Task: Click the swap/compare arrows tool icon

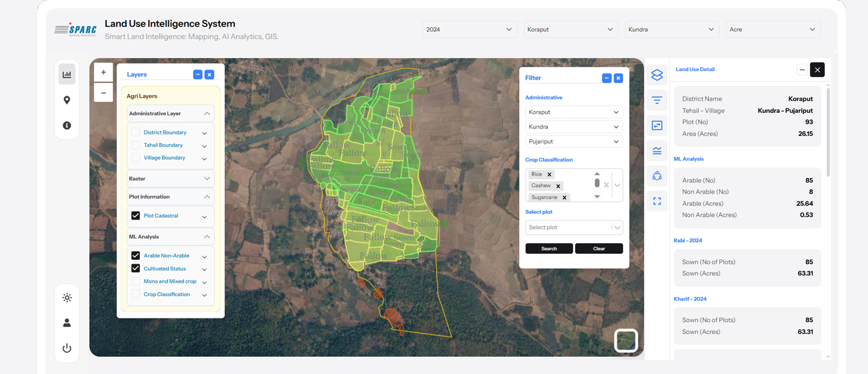Action: (657, 125)
